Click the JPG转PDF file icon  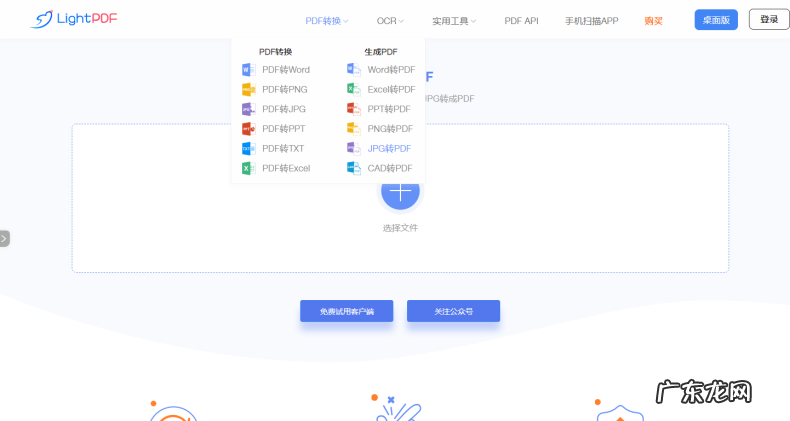[x=354, y=148]
